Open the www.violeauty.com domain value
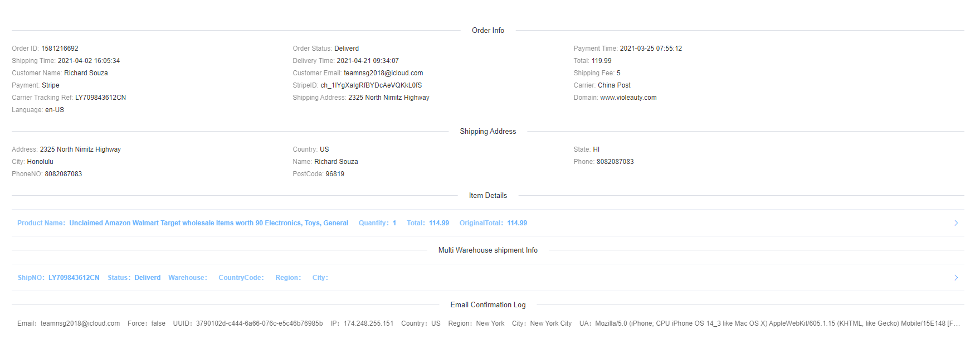The height and width of the screenshot is (348, 980). pyautogui.click(x=628, y=98)
